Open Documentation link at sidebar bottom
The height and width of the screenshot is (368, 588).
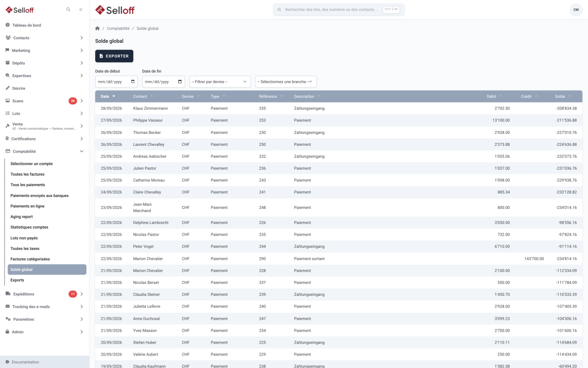[x=25, y=362]
